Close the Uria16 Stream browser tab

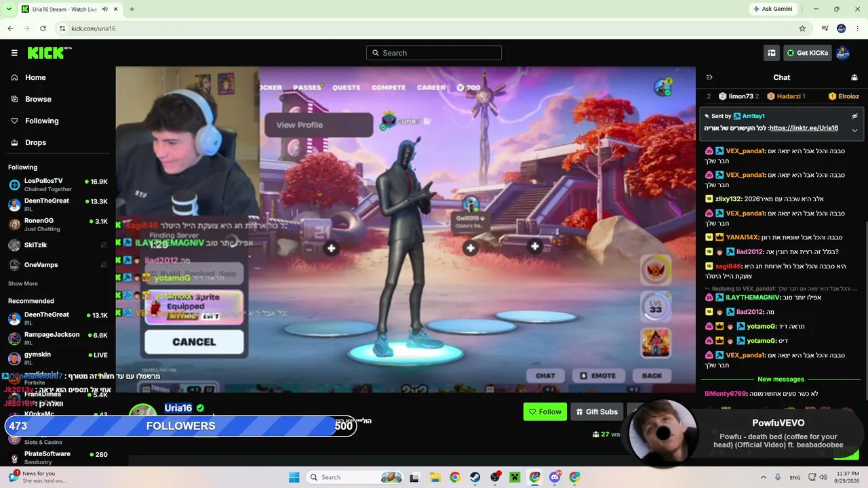[116, 9]
